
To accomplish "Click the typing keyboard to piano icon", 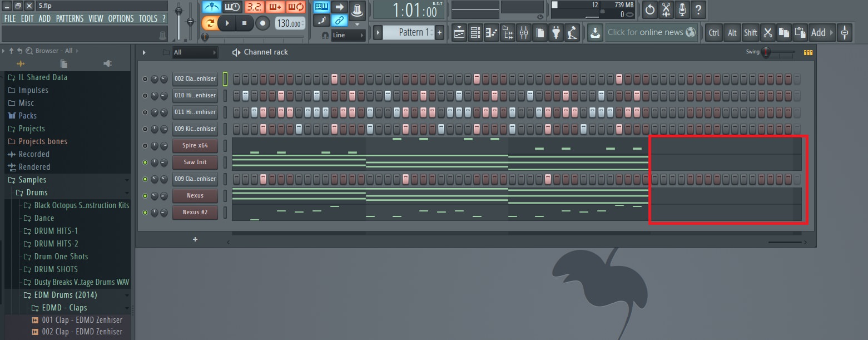I will coord(322,7).
